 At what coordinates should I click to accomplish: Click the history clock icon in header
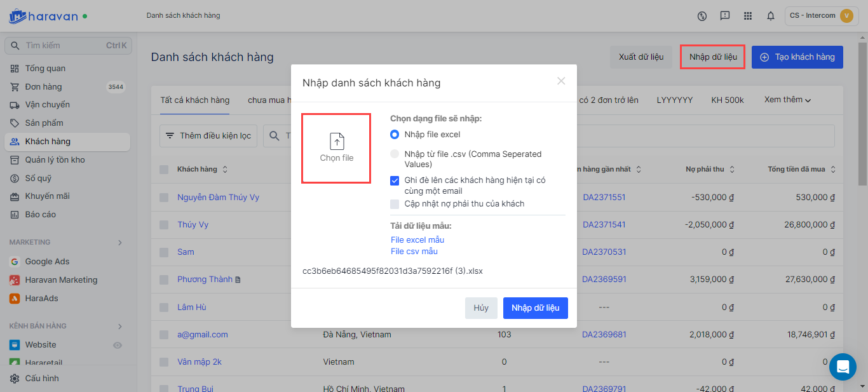tap(702, 16)
